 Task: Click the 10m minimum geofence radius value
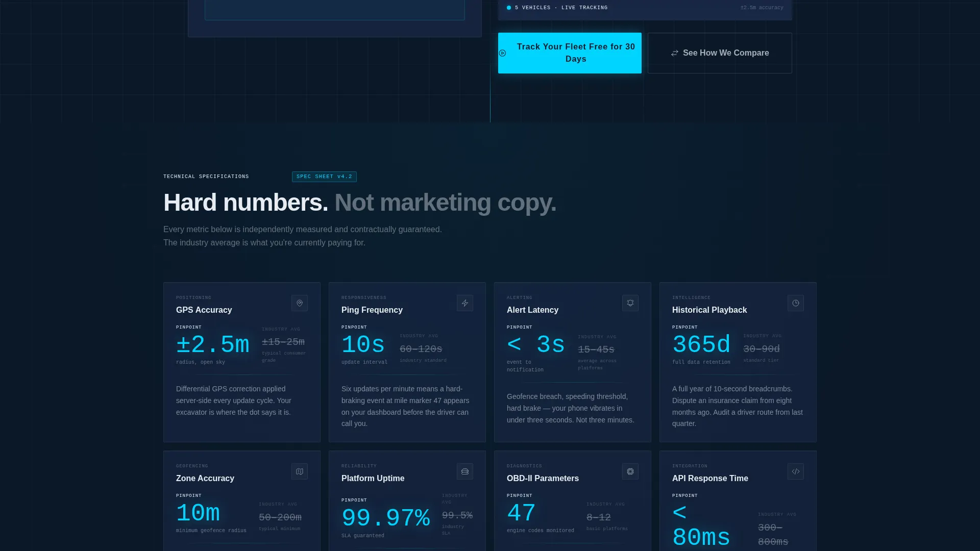198,513
